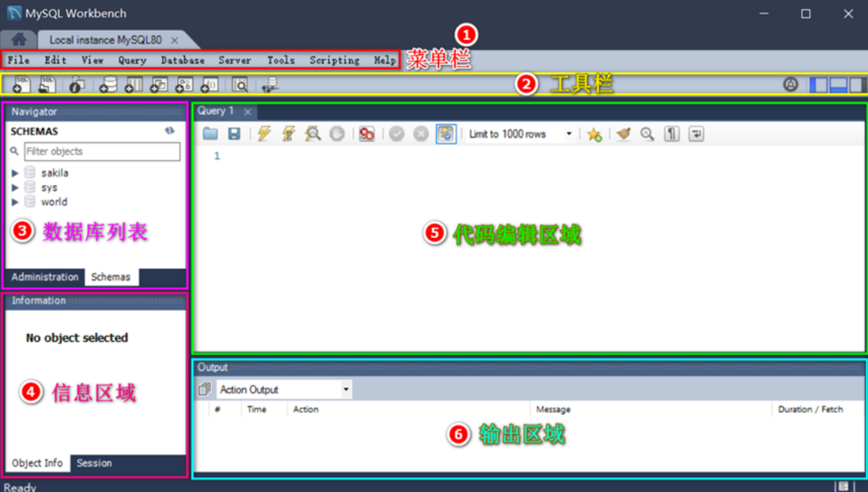Open the Edit menu
The height and width of the screenshot is (492, 868).
56,60
